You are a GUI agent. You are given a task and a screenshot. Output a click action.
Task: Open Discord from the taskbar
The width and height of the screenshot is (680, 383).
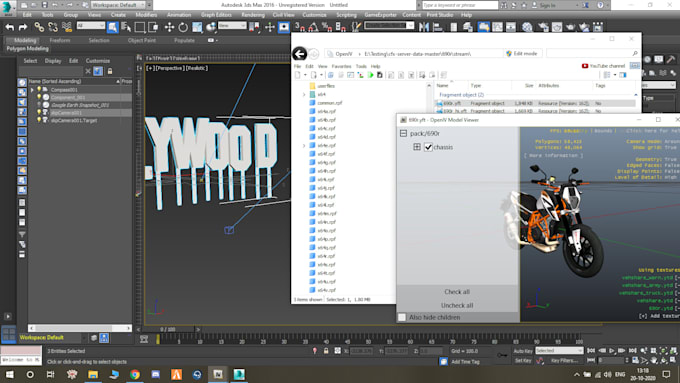pos(156,374)
